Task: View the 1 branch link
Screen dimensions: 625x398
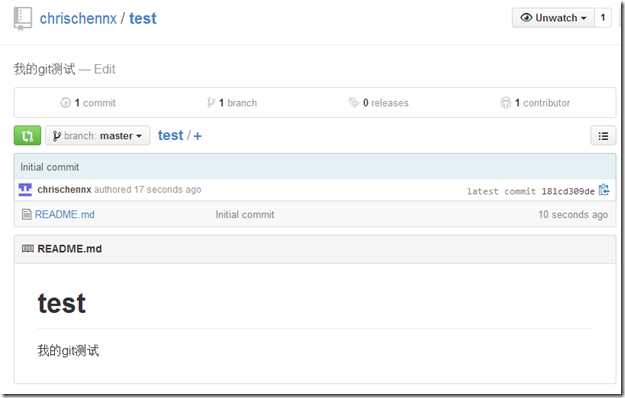Action: (232, 103)
